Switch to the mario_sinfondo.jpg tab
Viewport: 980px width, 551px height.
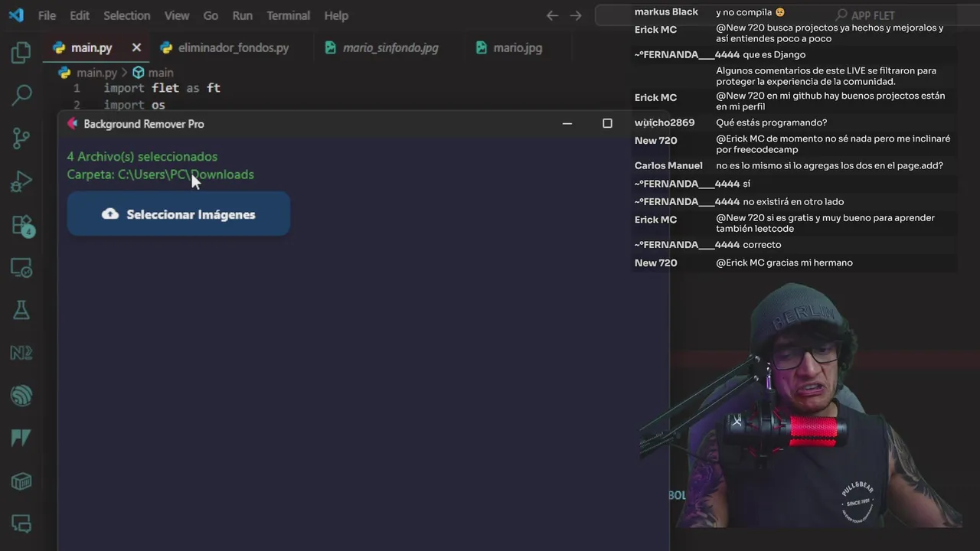[390, 47]
